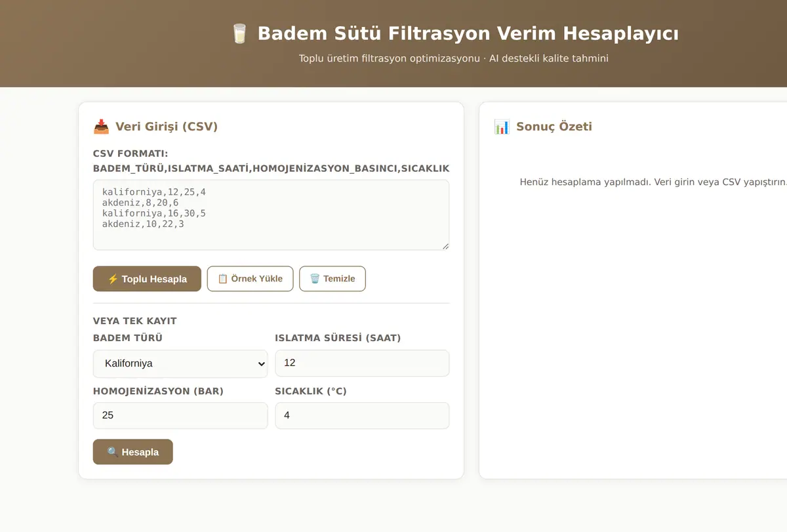Select the 'kaliforniya,12,25,4' CSV line
This screenshot has width=787, height=532.
[x=154, y=192]
